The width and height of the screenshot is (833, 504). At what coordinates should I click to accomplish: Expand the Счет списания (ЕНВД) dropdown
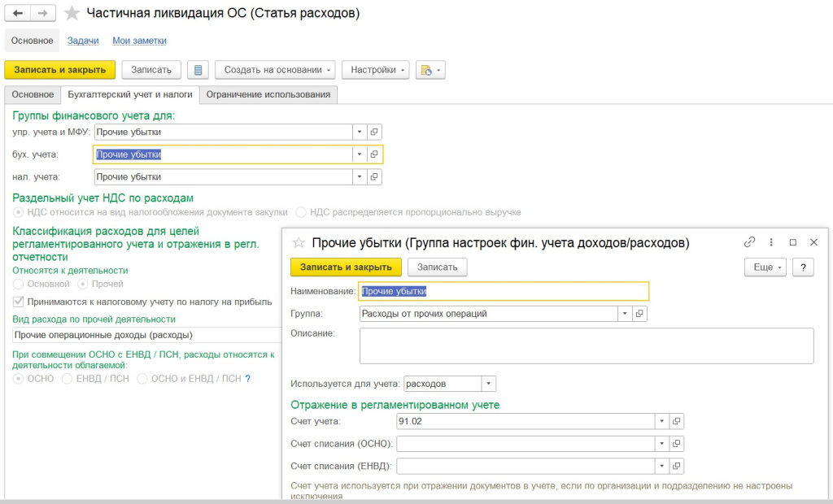661,466
